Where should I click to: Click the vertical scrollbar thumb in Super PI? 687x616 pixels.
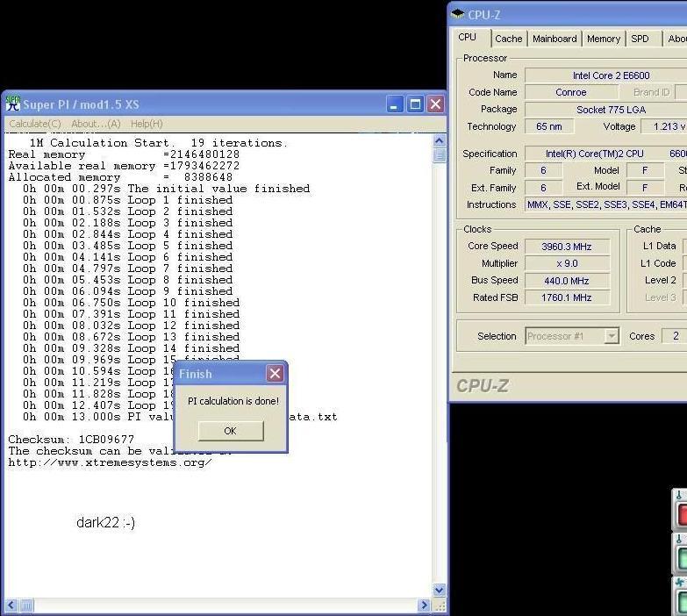[x=439, y=155]
